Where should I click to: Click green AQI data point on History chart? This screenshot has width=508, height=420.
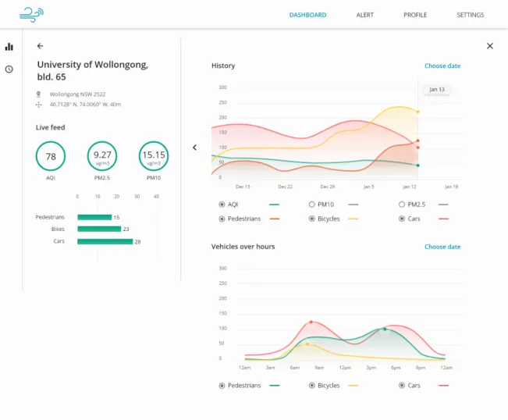[418, 166]
